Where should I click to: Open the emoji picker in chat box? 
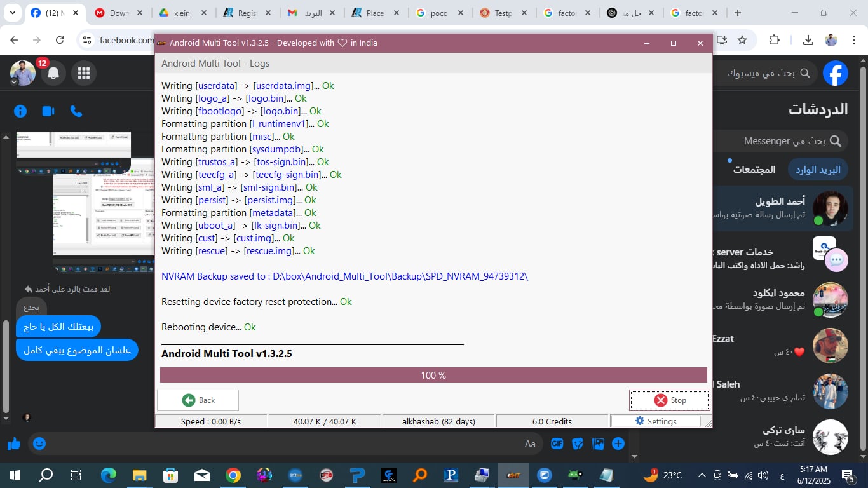click(39, 444)
